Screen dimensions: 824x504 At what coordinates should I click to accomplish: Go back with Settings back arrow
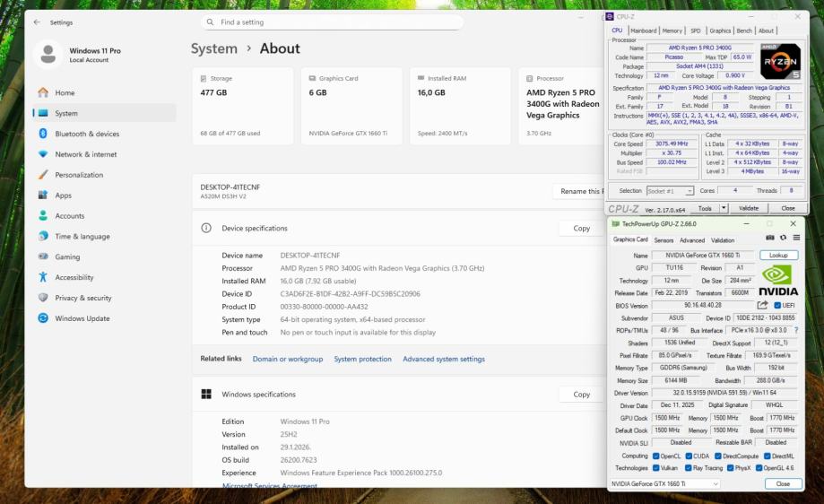pyautogui.click(x=36, y=22)
